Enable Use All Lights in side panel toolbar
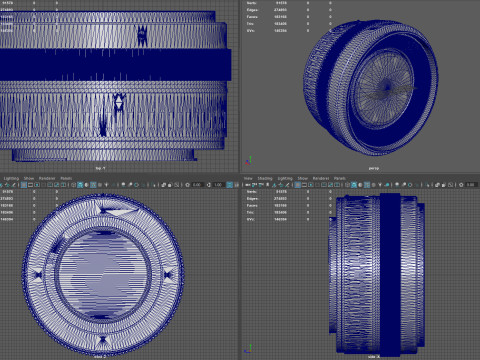Image resolution: width=480 pixels, height=360 pixels. (x=380, y=184)
